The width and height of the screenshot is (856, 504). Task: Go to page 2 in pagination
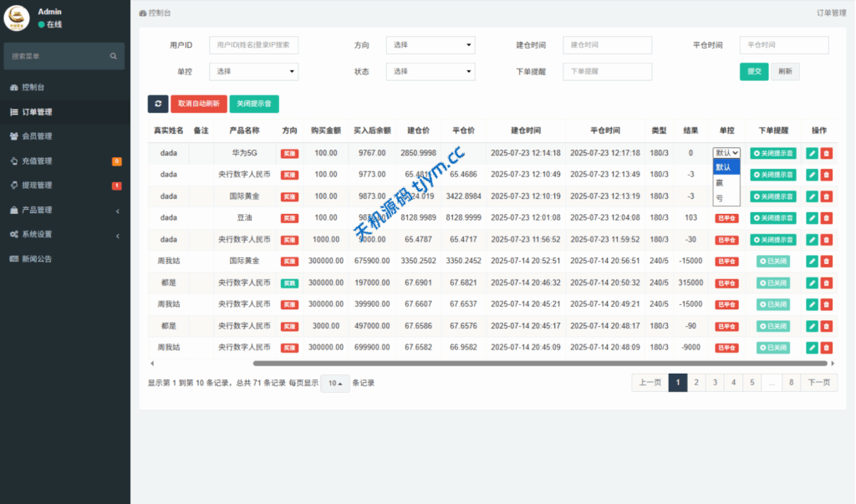tap(695, 383)
